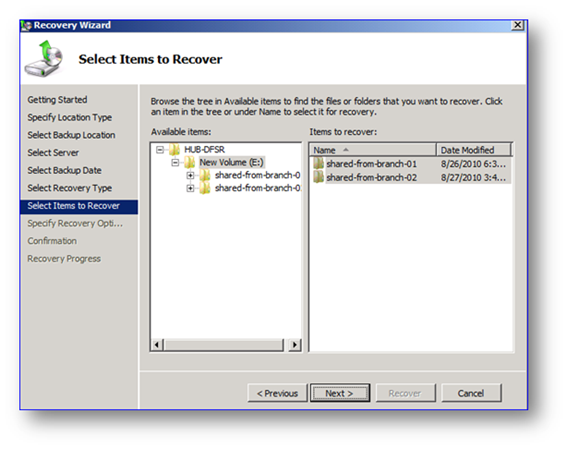Click the 8/27/2010 3:4... date cell

[x=473, y=177]
